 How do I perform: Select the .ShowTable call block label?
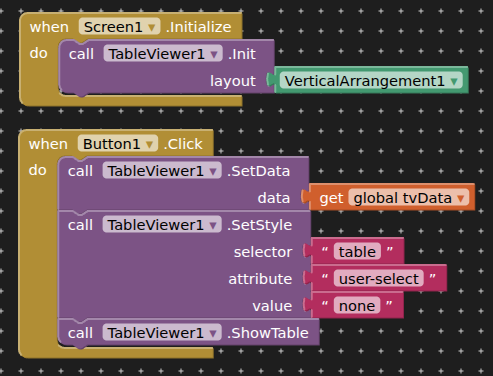pyautogui.click(x=268, y=333)
